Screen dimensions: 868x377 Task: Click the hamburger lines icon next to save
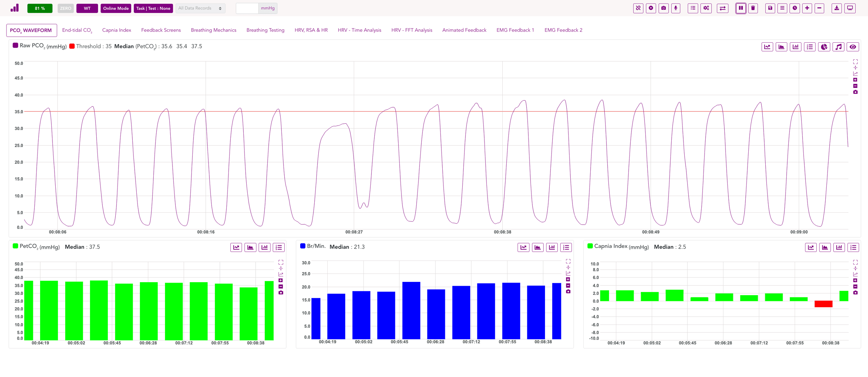coord(782,8)
